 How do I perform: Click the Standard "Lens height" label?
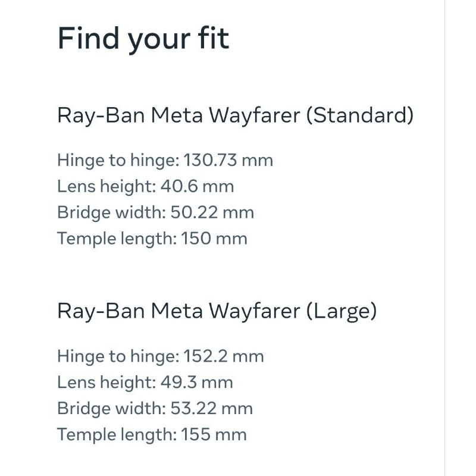106,187
